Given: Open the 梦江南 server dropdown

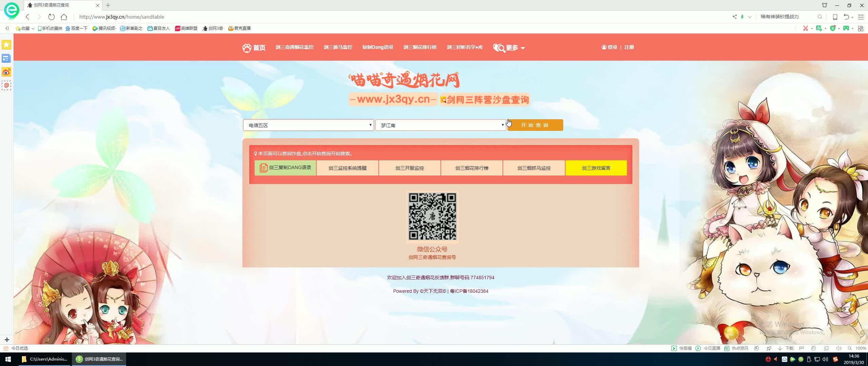Looking at the screenshot, I should (x=440, y=125).
